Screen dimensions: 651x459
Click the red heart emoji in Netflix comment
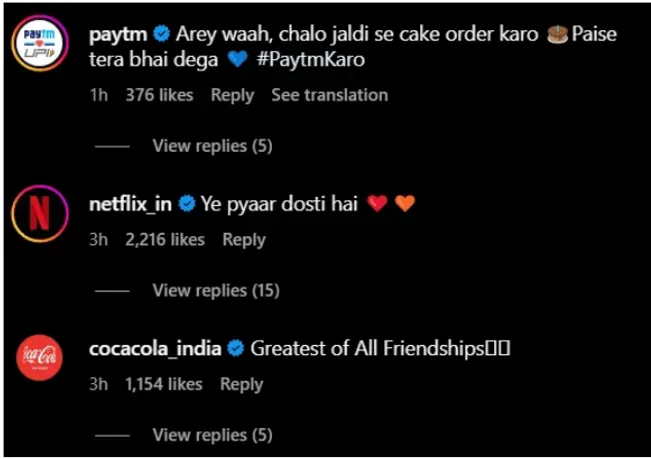click(x=377, y=204)
